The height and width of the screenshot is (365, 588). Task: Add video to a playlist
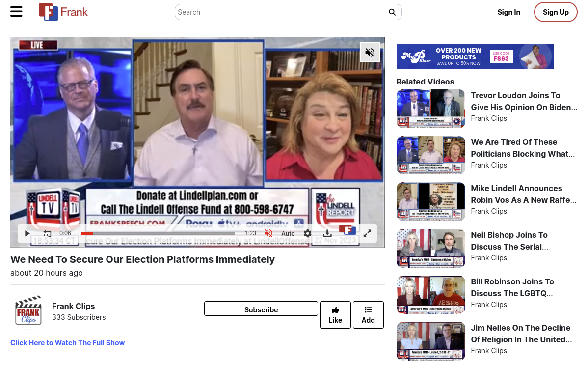coord(368,315)
